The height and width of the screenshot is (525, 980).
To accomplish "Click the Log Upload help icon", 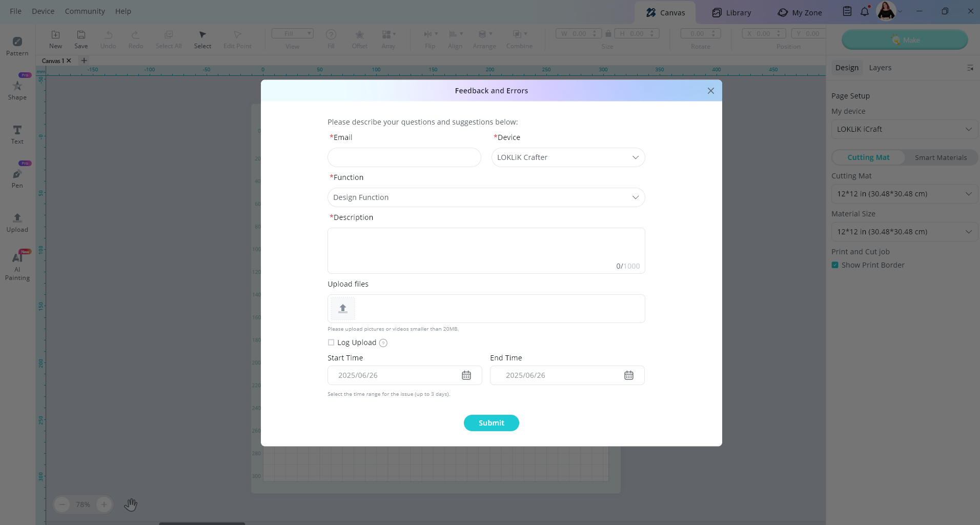I will coord(383,343).
